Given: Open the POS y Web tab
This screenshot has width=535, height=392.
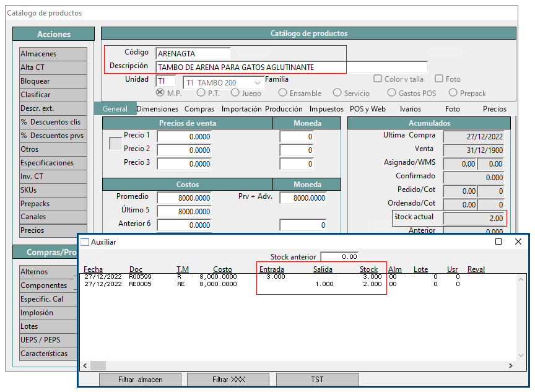Looking at the screenshot, I should [x=368, y=109].
